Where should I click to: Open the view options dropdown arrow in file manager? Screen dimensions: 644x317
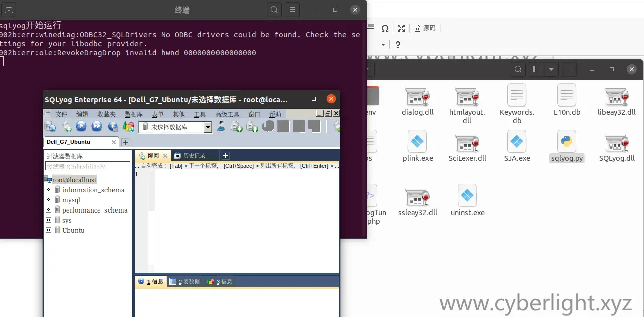[551, 69]
